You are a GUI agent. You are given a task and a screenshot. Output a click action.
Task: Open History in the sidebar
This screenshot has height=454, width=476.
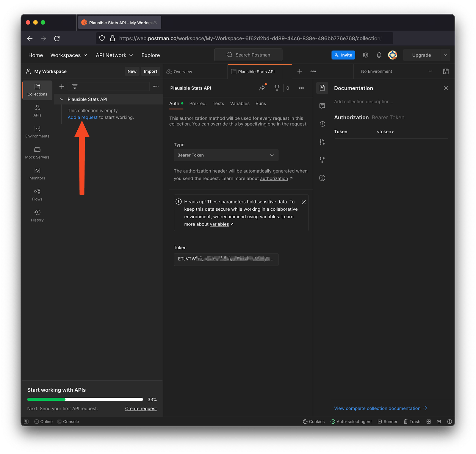pyautogui.click(x=37, y=216)
